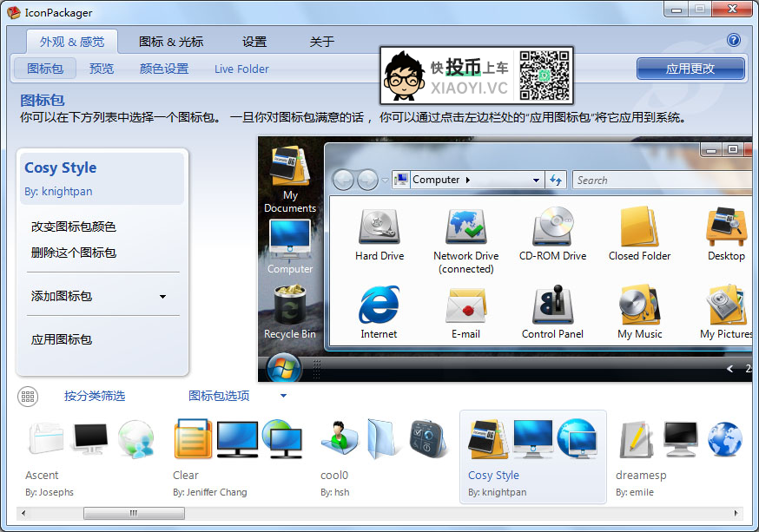
Task: Open 按分类筛选 filter link
Action: point(95,396)
